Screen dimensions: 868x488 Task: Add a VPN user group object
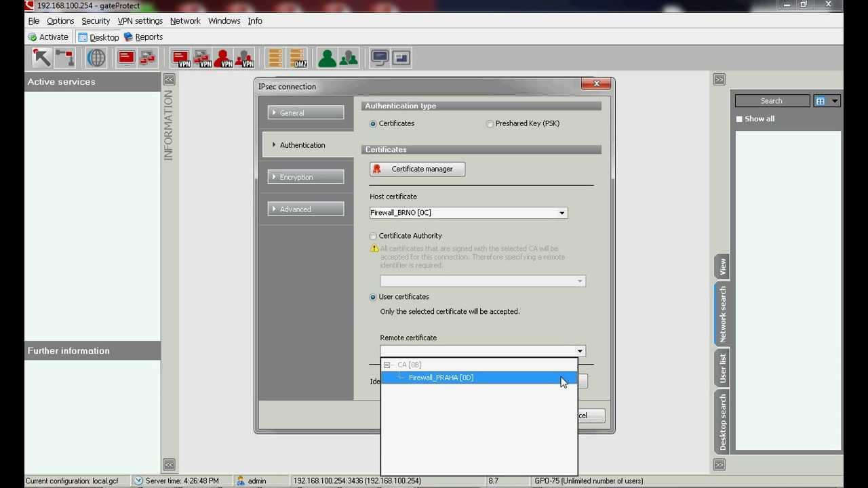pos(244,58)
